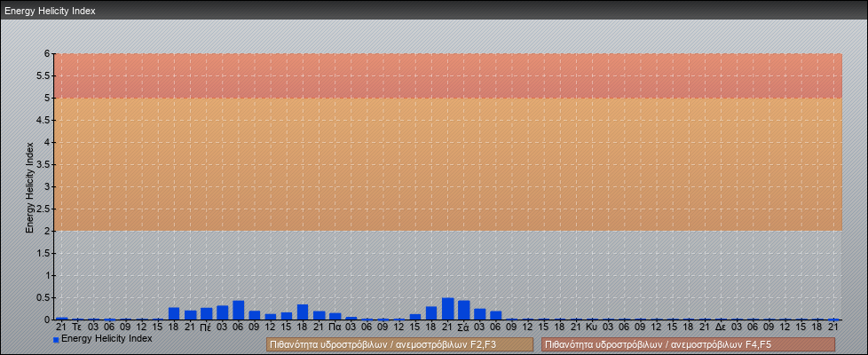Image resolution: width=868 pixels, height=355 pixels.
Task: Click the Σά day label on x-axis
Action: tap(464, 327)
